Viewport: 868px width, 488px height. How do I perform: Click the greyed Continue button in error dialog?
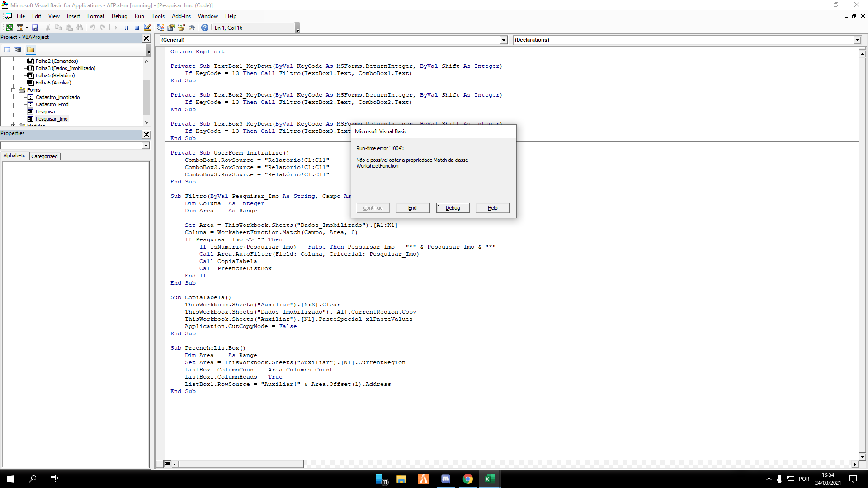pyautogui.click(x=373, y=208)
